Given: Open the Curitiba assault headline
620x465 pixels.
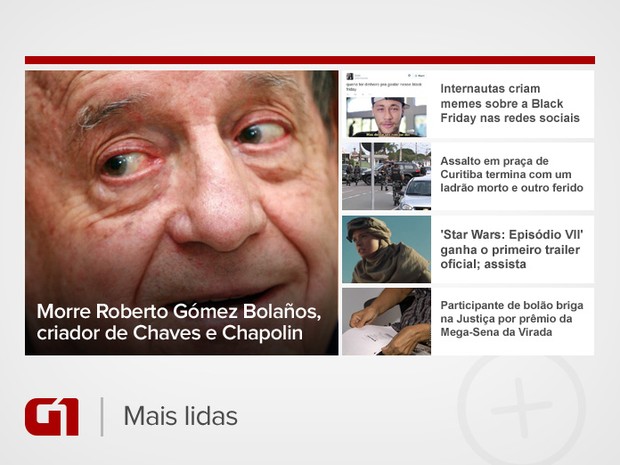Looking at the screenshot, I should (512, 174).
